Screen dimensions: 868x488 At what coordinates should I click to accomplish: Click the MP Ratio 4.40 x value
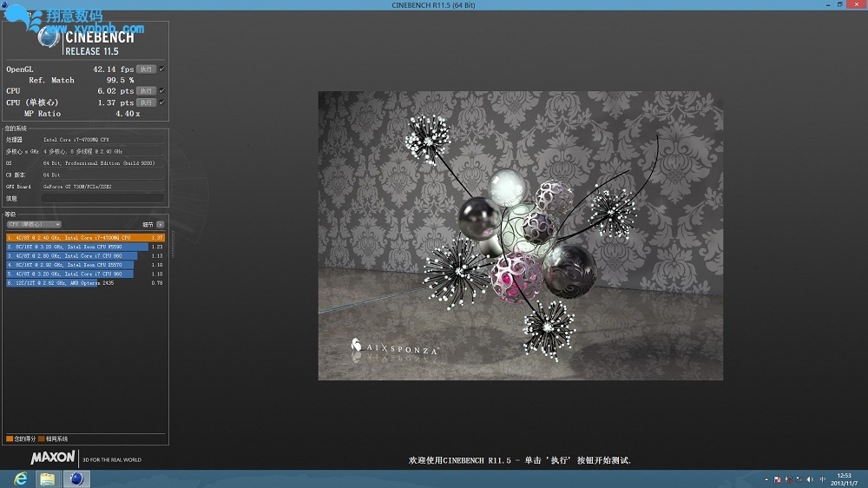point(128,114)
